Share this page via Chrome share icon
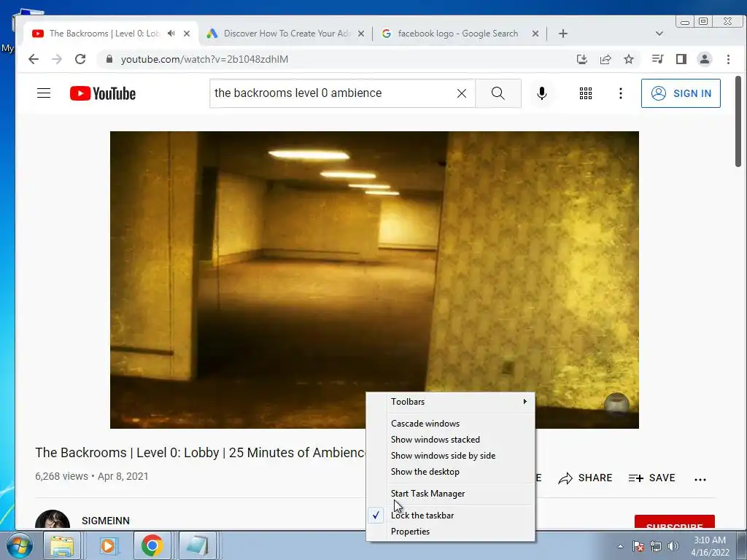747x560 pixels. [x=605, y=59]
